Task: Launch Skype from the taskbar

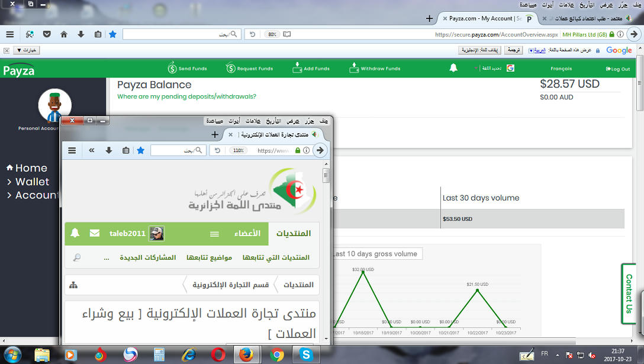Action: [x=306, y=355]
